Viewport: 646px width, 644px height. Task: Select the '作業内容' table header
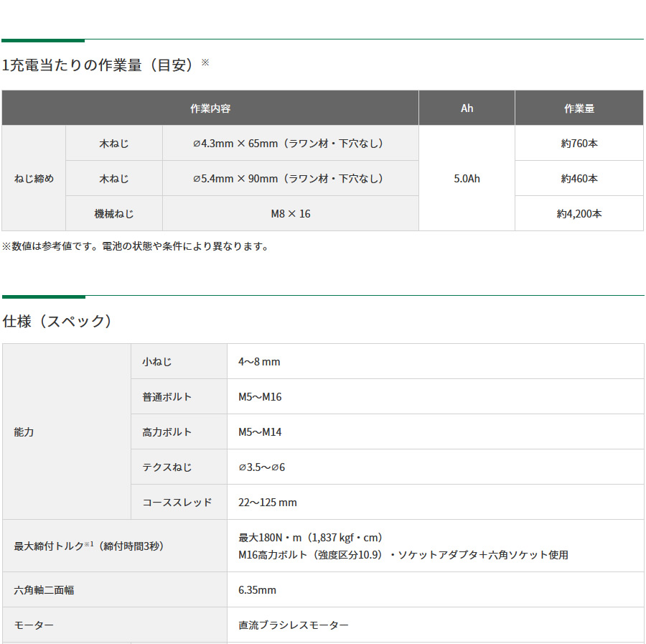click(210, 108)
